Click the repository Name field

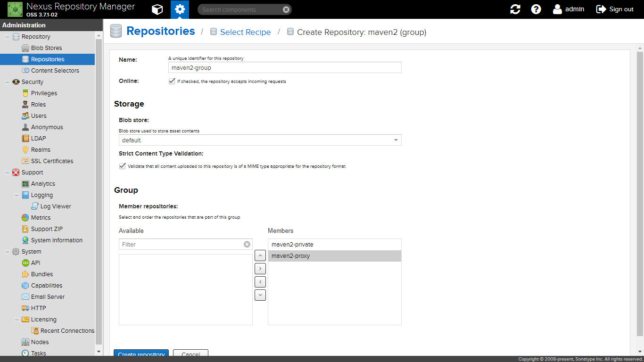coord(285,67)
